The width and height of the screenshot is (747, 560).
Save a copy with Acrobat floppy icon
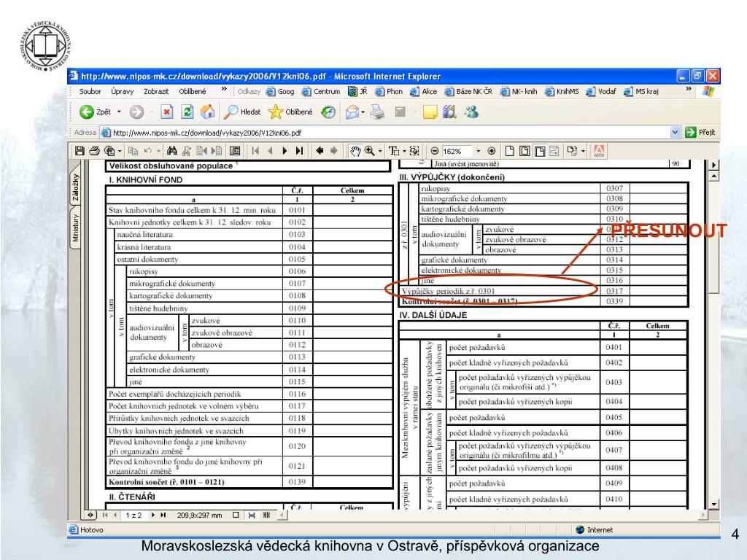pyautogui.click(x=80, y=151)
